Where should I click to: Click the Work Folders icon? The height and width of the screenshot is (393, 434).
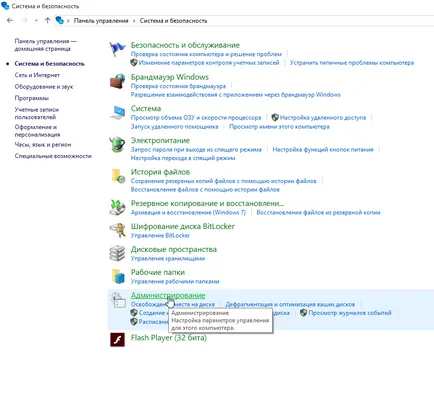pyautogui.click(x=118, y=276)
